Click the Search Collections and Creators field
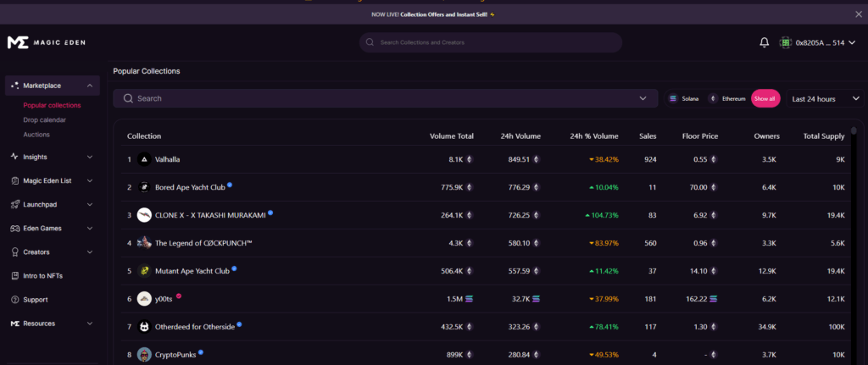The height and width of the screenshot is (365, 868). click(x=490, y=42)
